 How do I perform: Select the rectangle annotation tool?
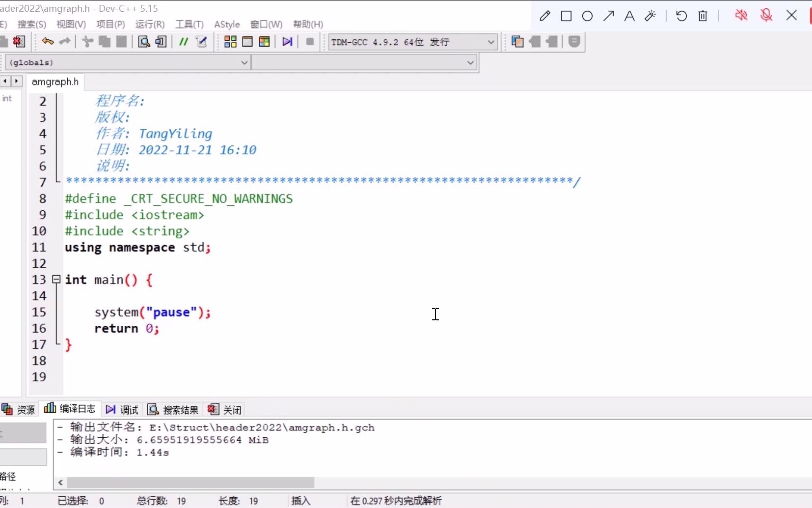[566, 16]
